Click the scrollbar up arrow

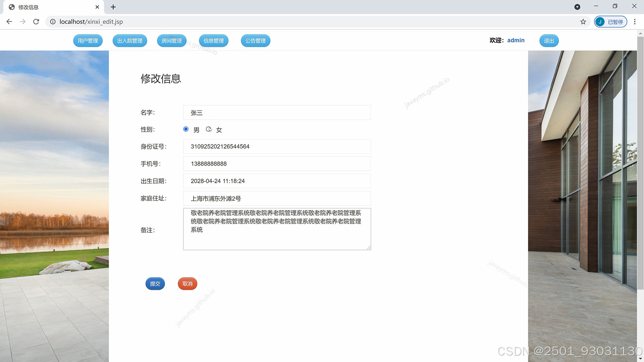[x=640, y=33]
